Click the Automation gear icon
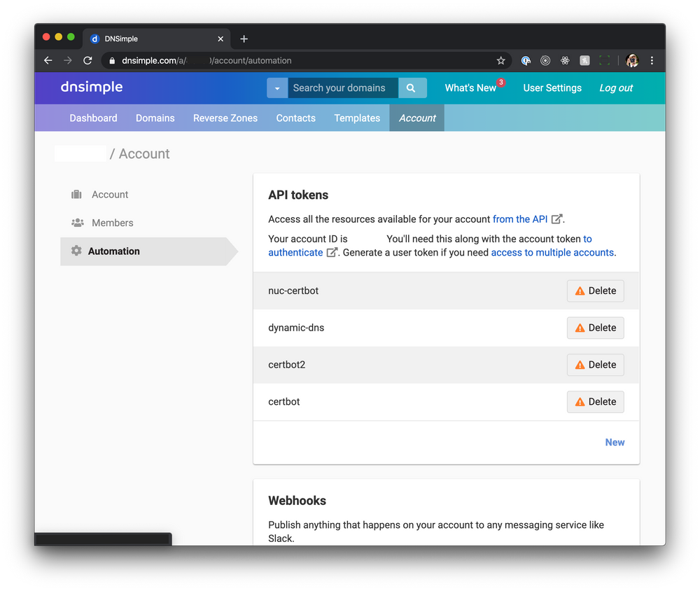The width and height of the screenshot is (700, 591). click(76, 251)
